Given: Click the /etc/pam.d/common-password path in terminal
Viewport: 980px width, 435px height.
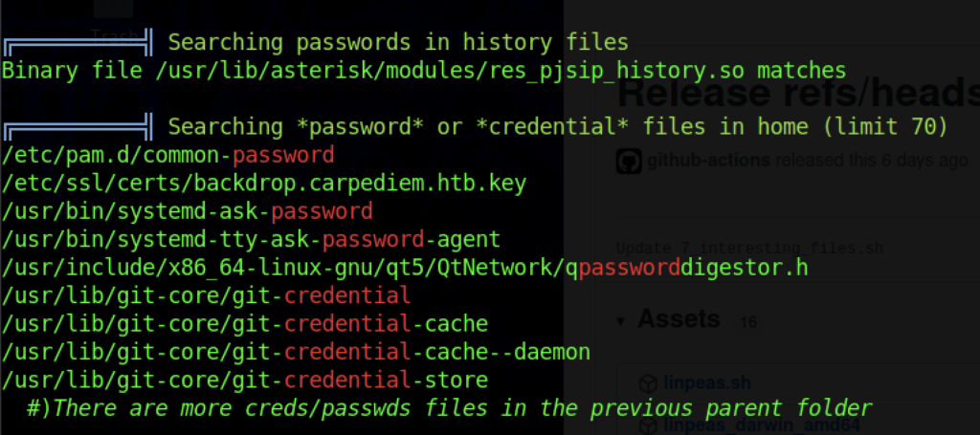Looking at the screenshot, I should (168, 155).
